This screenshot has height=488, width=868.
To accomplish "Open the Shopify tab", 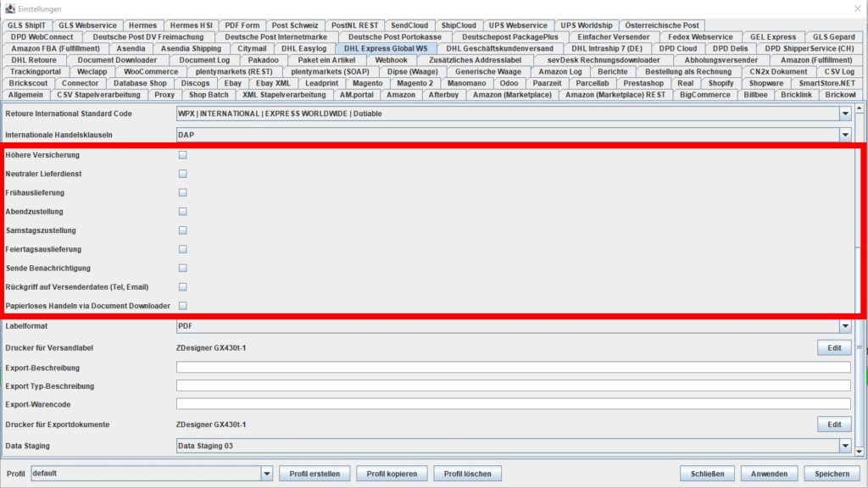I will [721, 83].
